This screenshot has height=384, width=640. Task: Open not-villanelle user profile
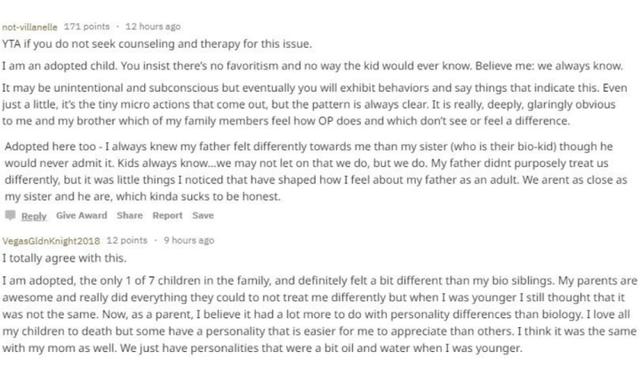point(30,27)
